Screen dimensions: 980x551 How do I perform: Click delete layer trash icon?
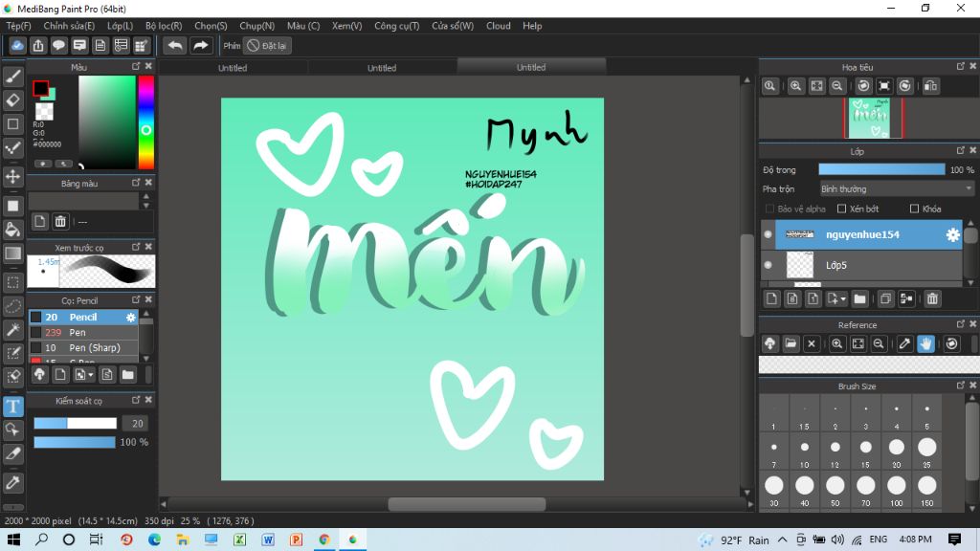point(932,299)
